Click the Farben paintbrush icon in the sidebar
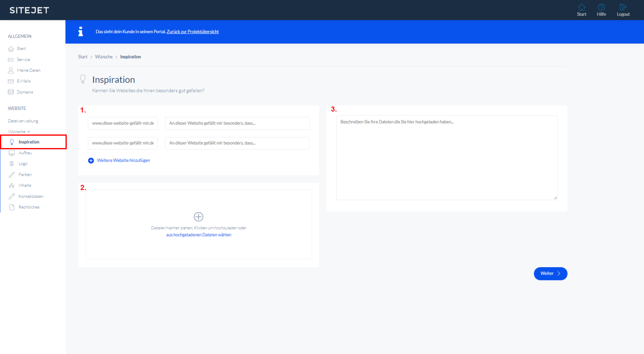This screenshot has width=644, height=354. [11, 175]
